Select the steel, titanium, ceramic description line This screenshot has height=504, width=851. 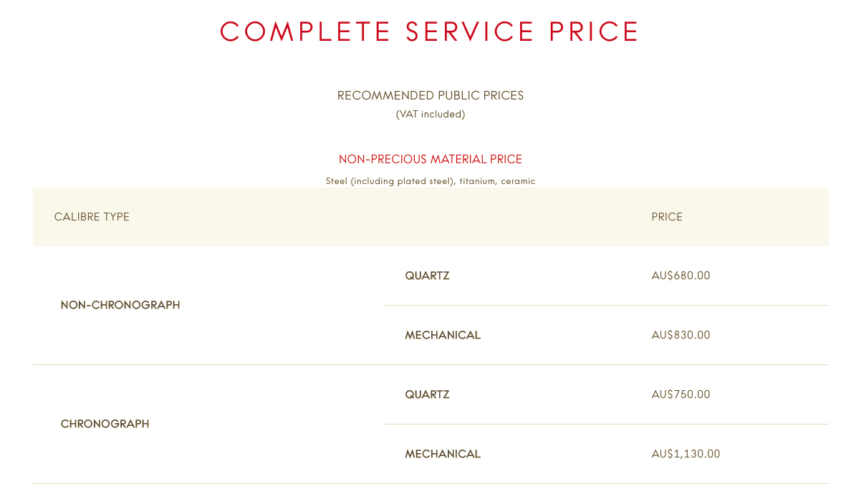(x=431, y=181)
